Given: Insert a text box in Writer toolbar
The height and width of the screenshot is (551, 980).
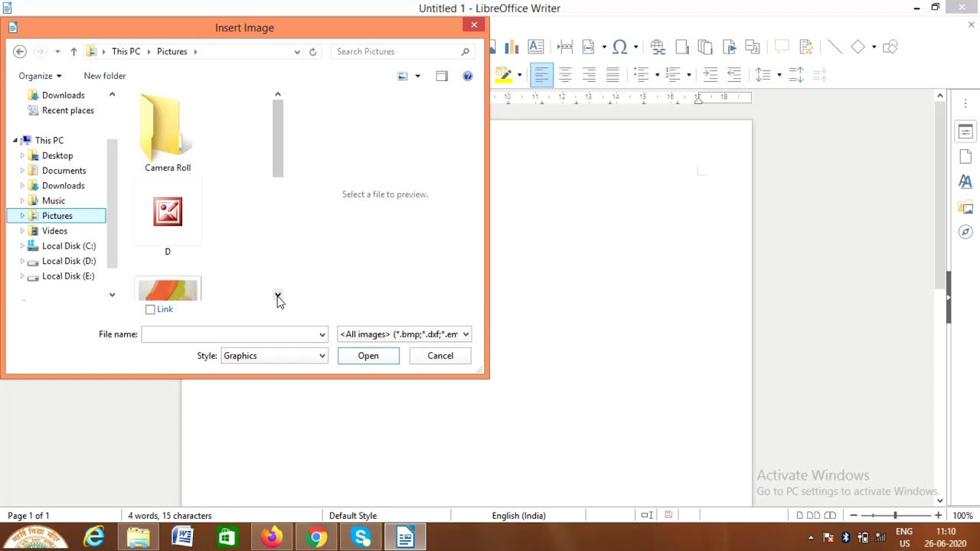Looking at the screenshot, I should coord(536,47).
